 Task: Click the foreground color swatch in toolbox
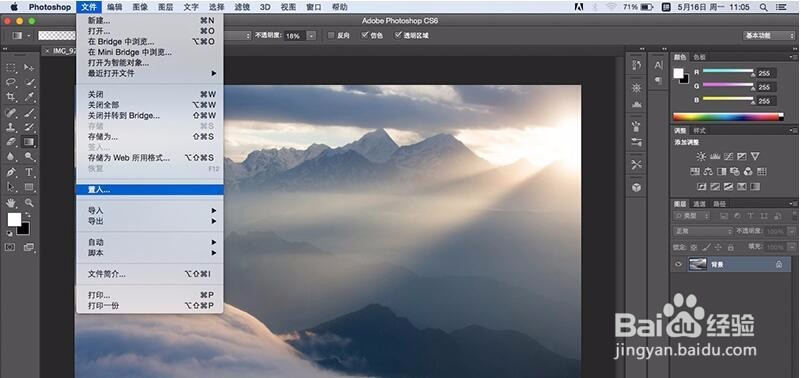14,220
